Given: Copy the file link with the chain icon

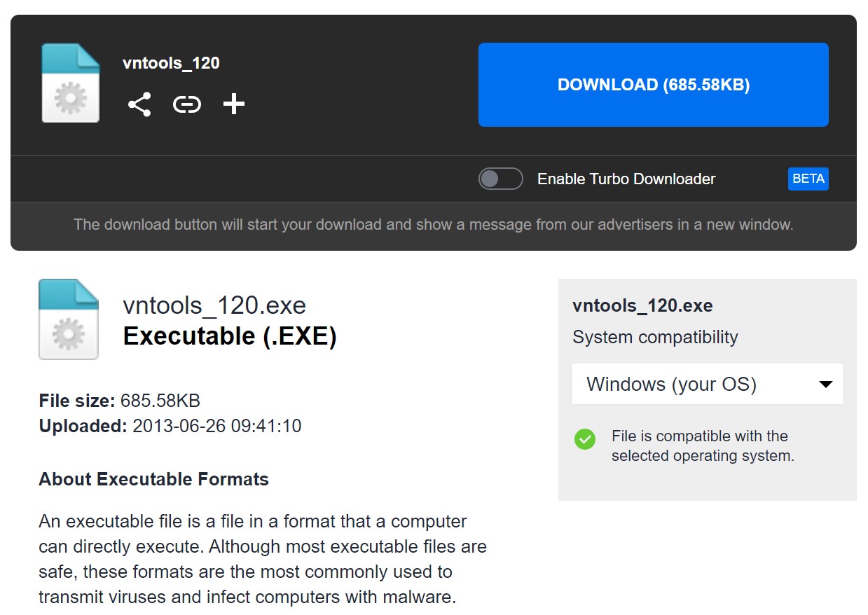Looking at the screenshot, I should tap(187, 104).
